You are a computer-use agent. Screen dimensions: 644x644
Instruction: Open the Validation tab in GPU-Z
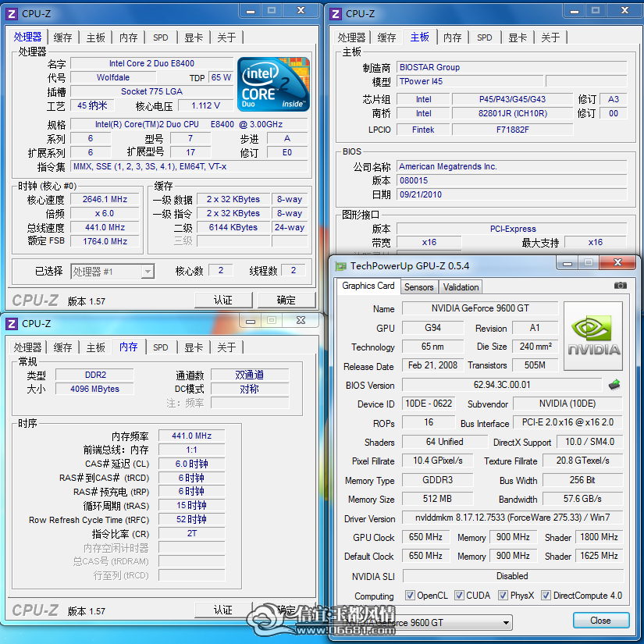(x=461, y=287)
